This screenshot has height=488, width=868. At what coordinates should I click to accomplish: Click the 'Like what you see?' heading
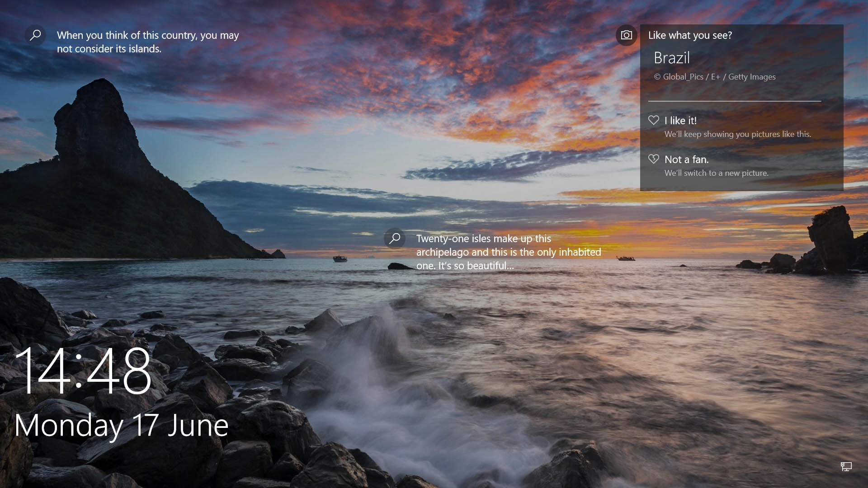(690, 35)
